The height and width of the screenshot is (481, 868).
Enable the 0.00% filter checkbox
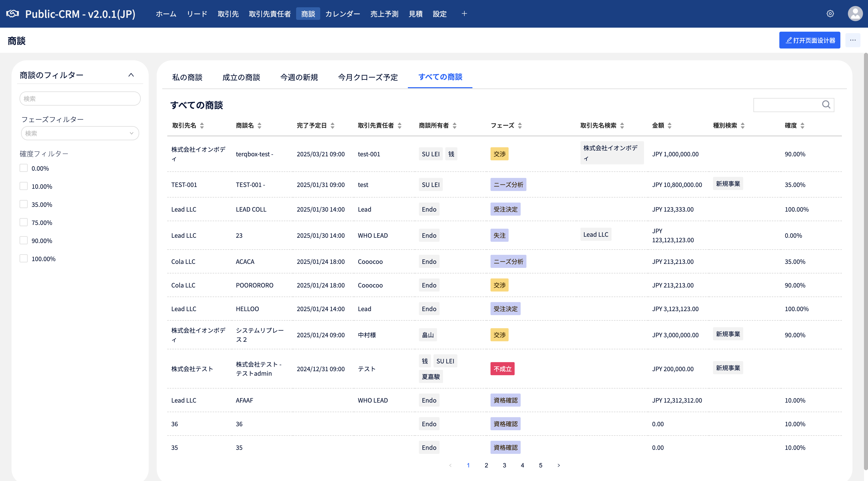point(23,168)
